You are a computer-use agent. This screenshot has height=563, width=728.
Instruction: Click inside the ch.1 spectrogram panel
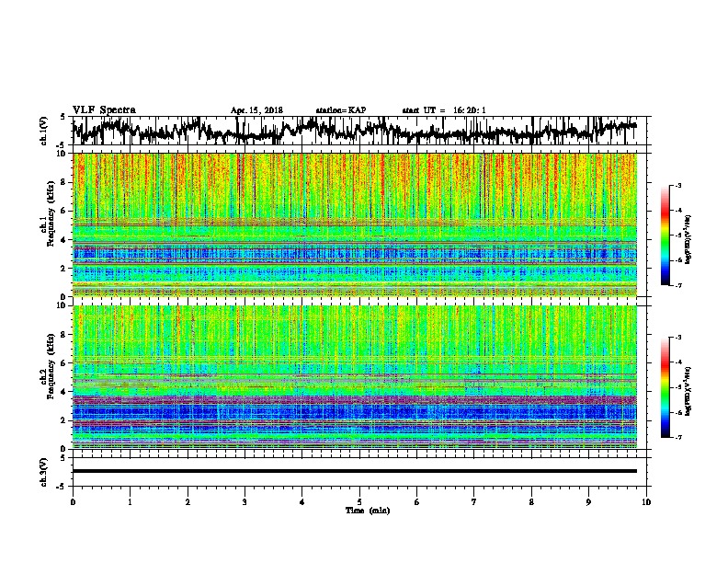[x=354, y=224]
